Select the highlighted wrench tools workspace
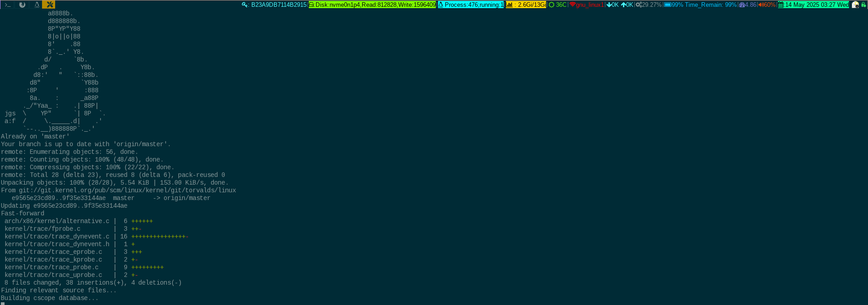This screenshot has height=305, width=868. [x=49, y=5]
